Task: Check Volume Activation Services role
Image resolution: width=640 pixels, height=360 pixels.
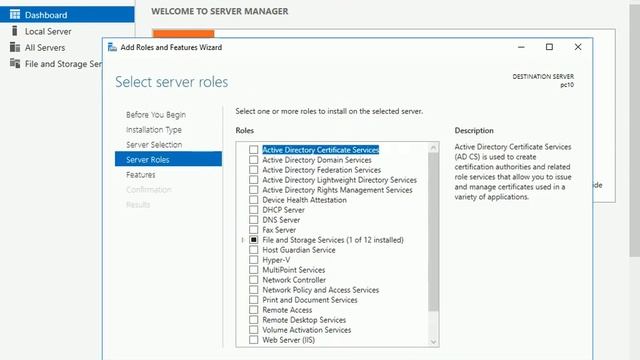Action: (x=253, y=330)
